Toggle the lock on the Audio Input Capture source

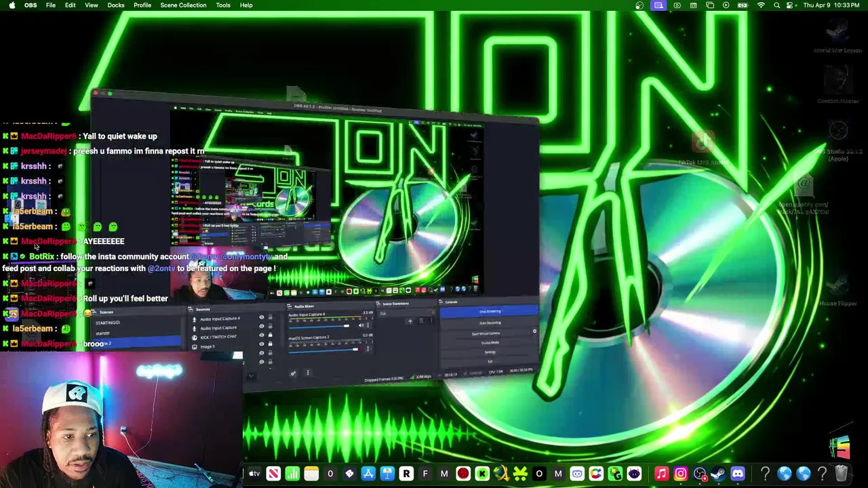click(x=270, y=326)
